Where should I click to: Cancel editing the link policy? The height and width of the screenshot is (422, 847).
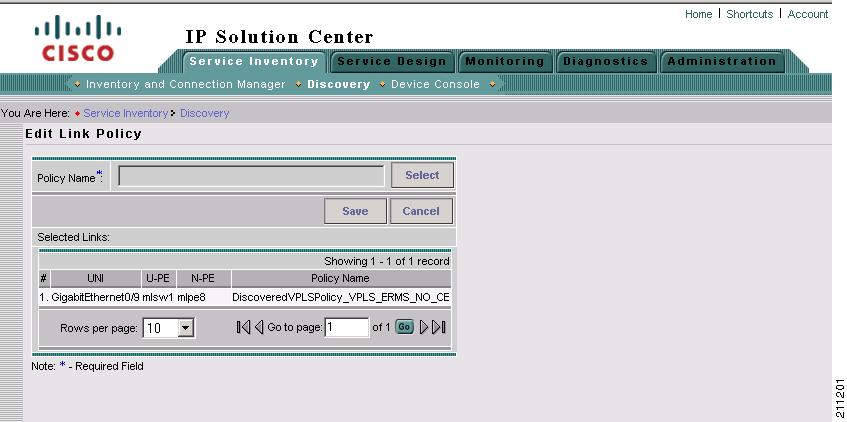(421, 211)
